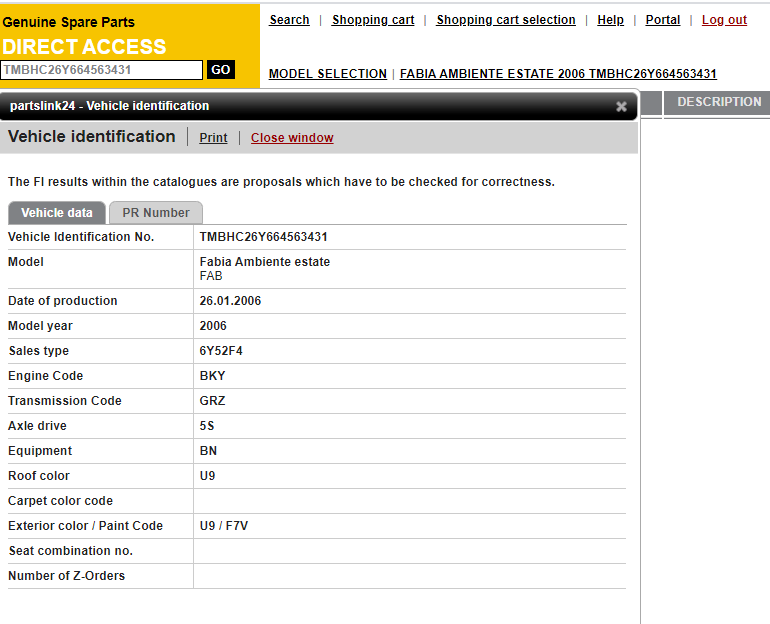The height and width of the screenshot is (624, 770).
Task: Click the Print link
Action: click(213, 138)
